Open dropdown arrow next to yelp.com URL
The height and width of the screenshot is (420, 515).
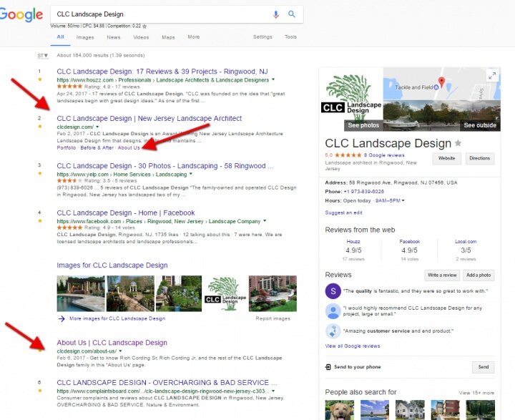point(191,174)
